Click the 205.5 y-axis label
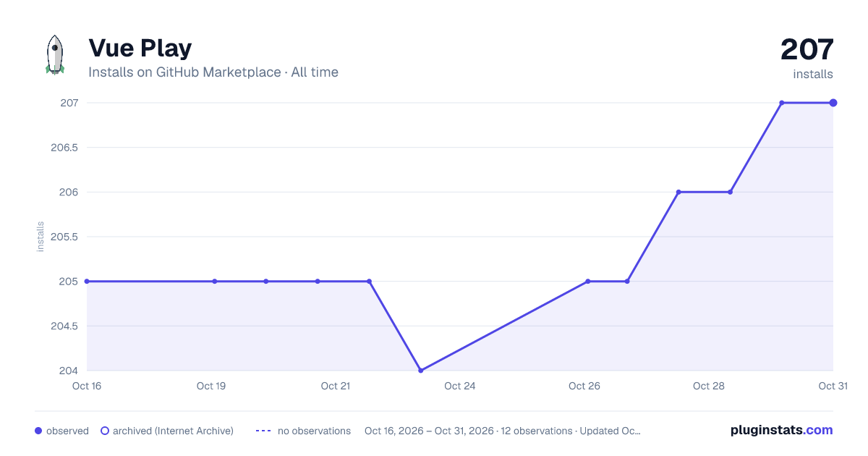The width and height of the screenshot is (868, 456). [x=64, y=237]
